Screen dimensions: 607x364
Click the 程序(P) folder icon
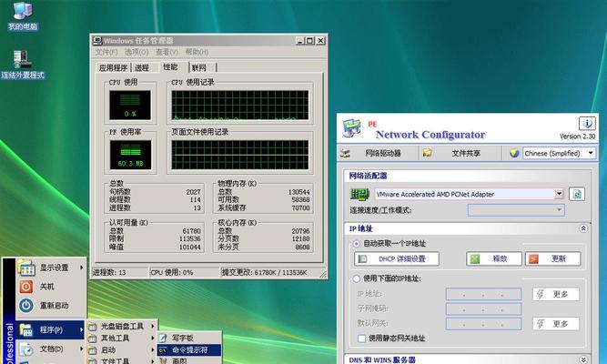(x=26, y=329)
